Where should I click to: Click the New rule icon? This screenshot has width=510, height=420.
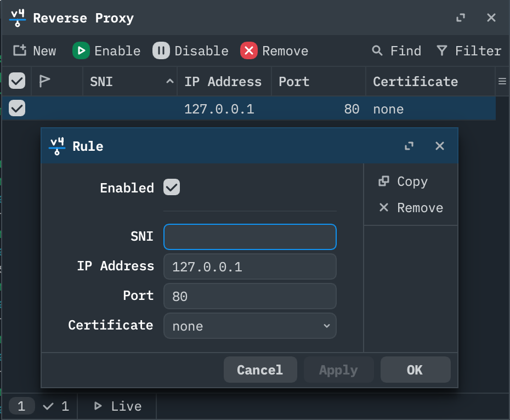coord(20,50)
